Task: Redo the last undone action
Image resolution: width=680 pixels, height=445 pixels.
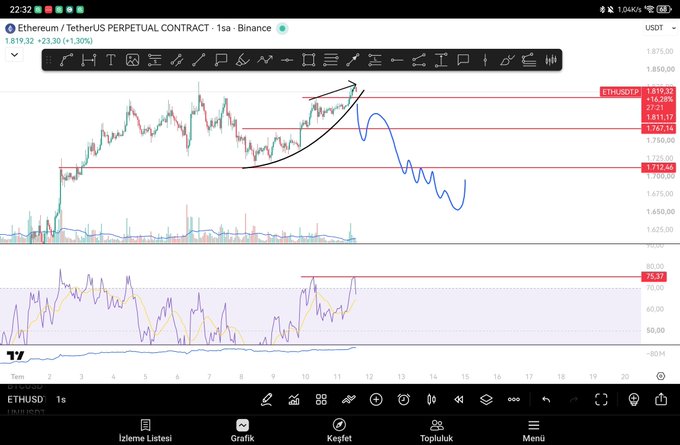Action: (573, 399)
